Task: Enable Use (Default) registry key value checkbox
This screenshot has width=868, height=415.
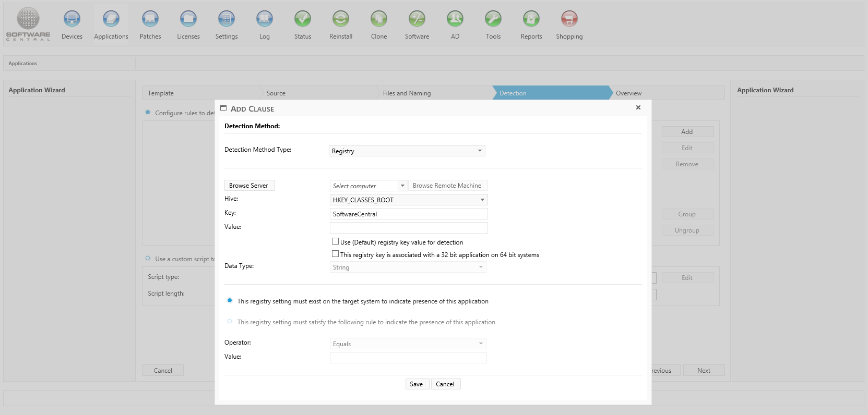Action: [x=336, y=241]
